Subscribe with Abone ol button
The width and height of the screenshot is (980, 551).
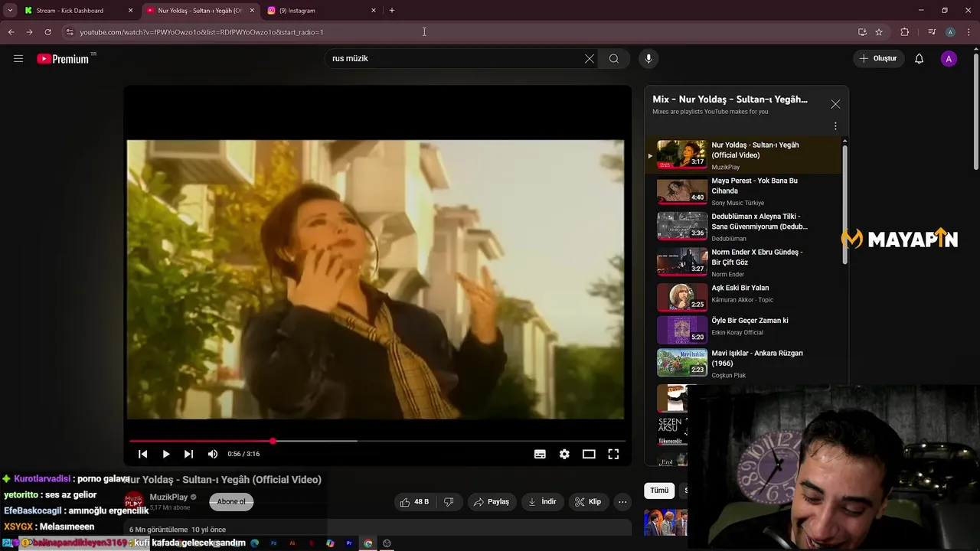pos(231,502)
